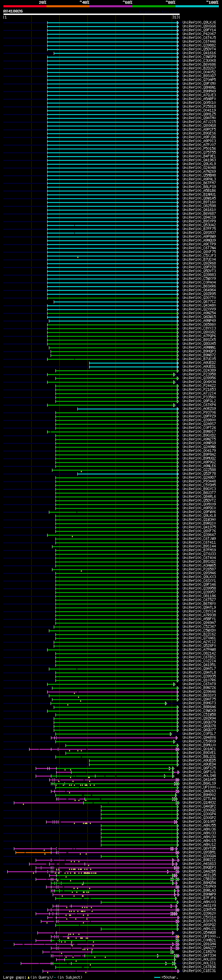The height and width of the screenshot is (980, 222).
Task: Click the UniRef100_Q9FWV6 entry
Action: point(199,512)
